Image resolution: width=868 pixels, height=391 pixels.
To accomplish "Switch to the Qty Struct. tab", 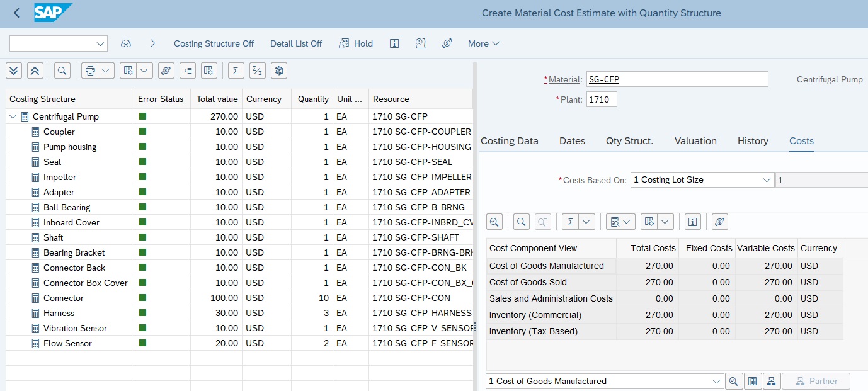I will [x=629, y=141].
